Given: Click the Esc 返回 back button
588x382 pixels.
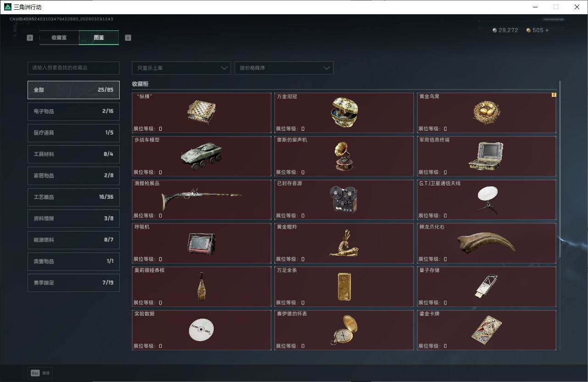Looking at the screenshot, I should point(40,373).
